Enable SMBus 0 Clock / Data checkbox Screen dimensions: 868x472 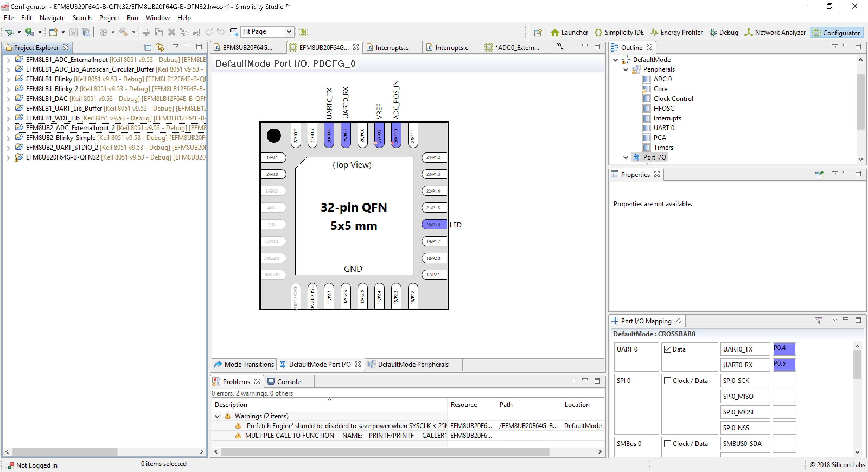(x=667, y=443)
